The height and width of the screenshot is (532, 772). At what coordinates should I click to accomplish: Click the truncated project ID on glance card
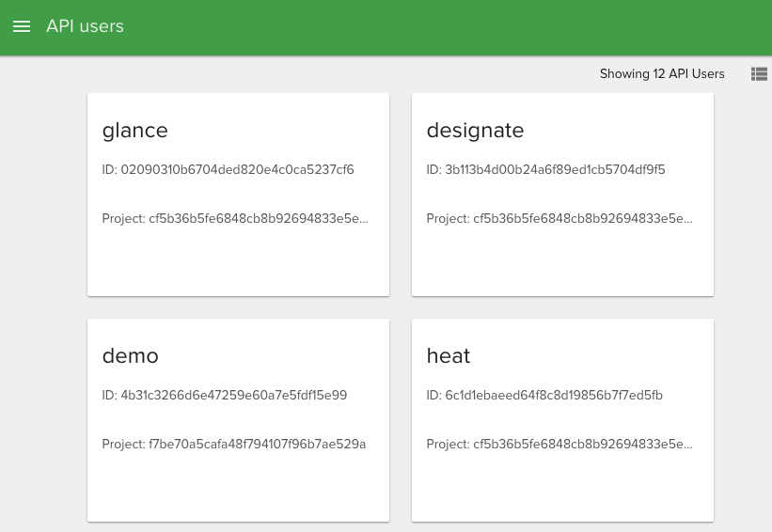[235, 219]
